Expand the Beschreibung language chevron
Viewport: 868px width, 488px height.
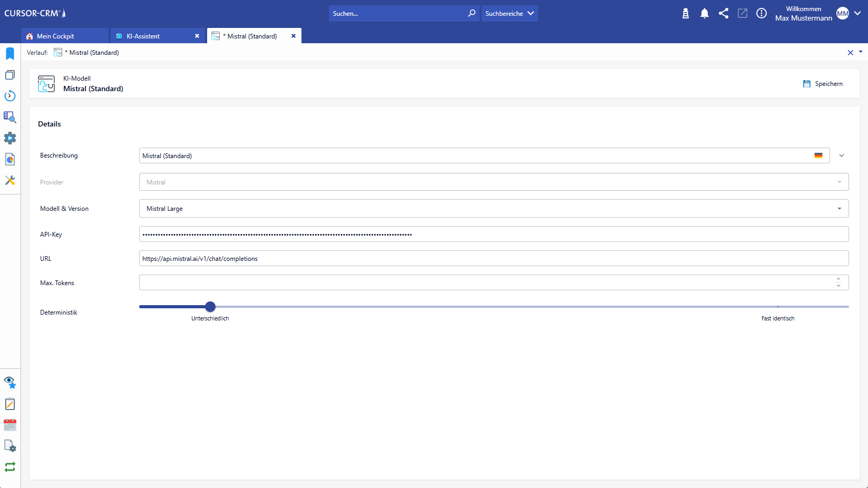pos(842,156)
